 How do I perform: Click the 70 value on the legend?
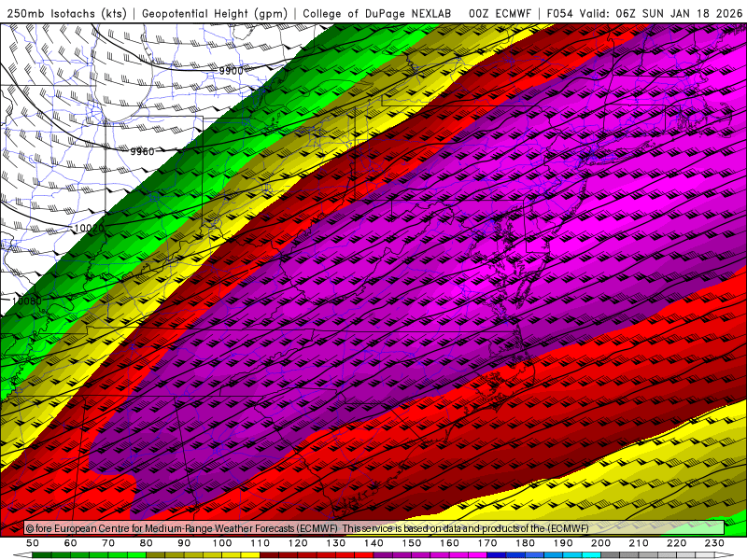pyautogui.click(x=108, y=543)
